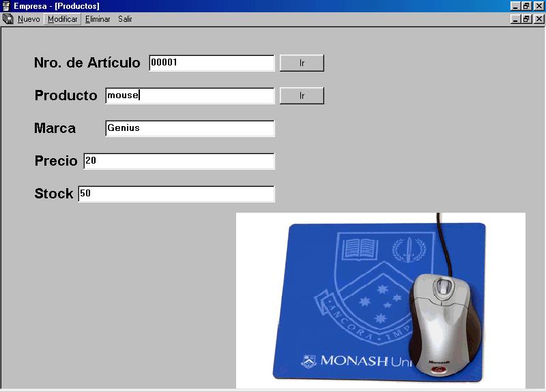546x392 pixels.
Task: Click Ir button next to Producto field
Action: [x=302, y=95]
